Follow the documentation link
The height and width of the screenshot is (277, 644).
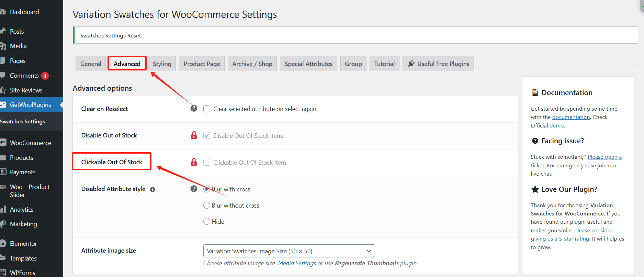pyautogui.click(x=571, y=117)
